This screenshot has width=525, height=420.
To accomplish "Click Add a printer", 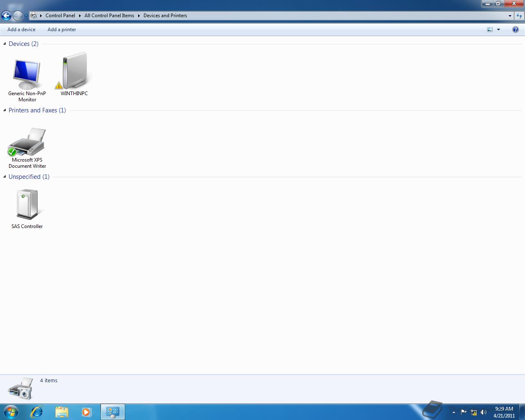I will [x=62, y=30].
